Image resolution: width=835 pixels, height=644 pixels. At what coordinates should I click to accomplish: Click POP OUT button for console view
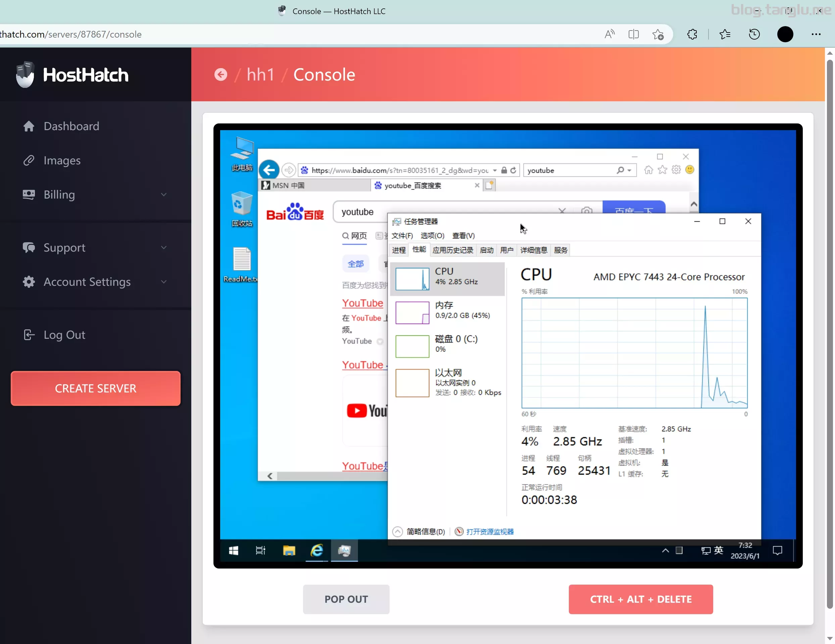346,599
